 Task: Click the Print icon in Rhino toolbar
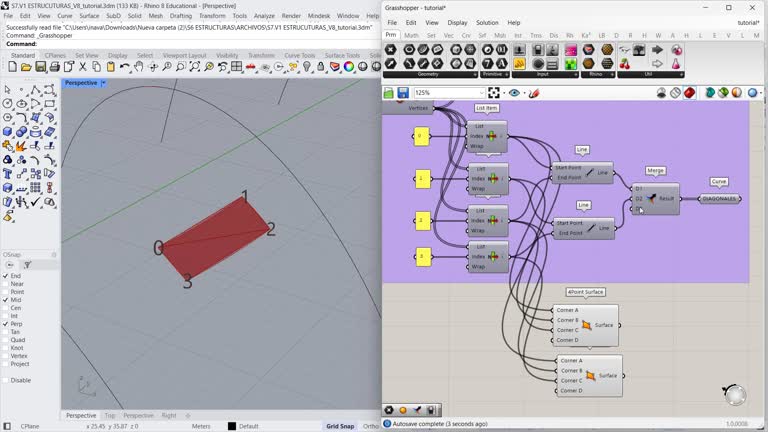click(x=55, y=67)
